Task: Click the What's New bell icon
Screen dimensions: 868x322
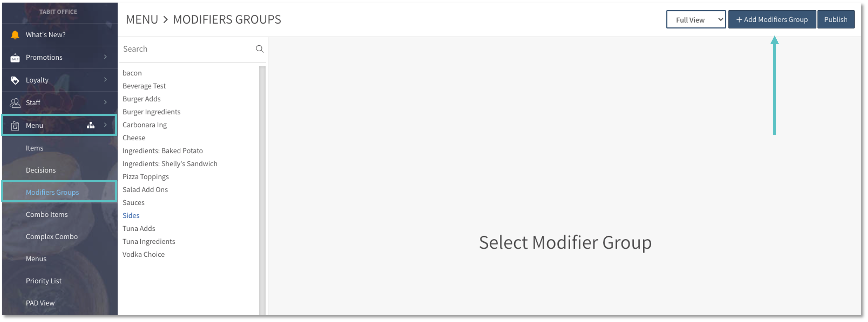Action: pos(15,35)
